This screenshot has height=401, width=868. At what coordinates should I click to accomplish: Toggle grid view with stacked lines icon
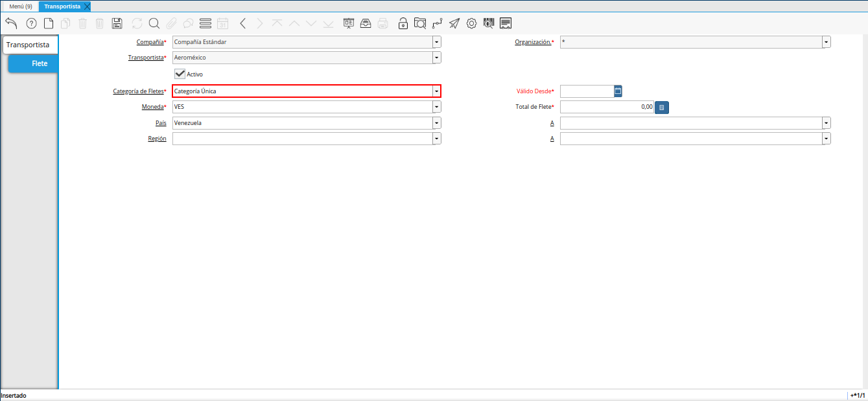click(205, 23)
